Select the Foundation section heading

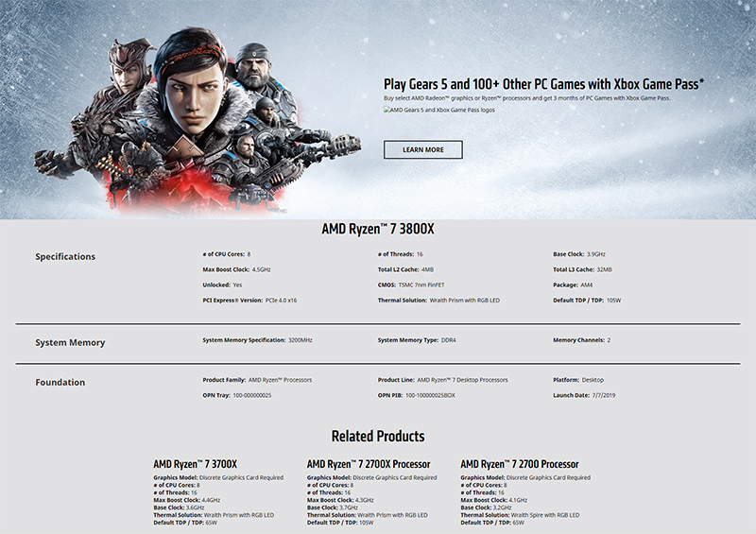(60, 382)
